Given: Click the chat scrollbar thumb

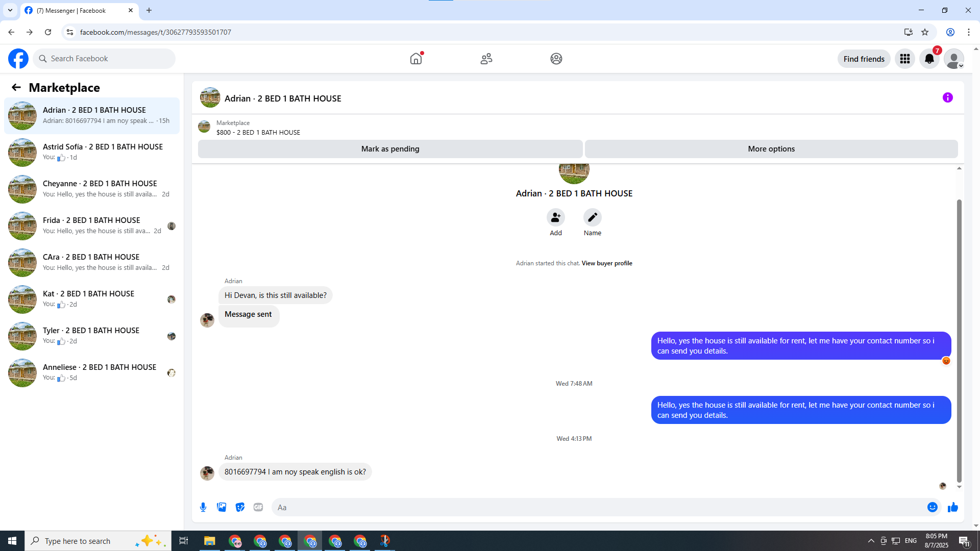Looking at the screenshot, I should [959, 341].
